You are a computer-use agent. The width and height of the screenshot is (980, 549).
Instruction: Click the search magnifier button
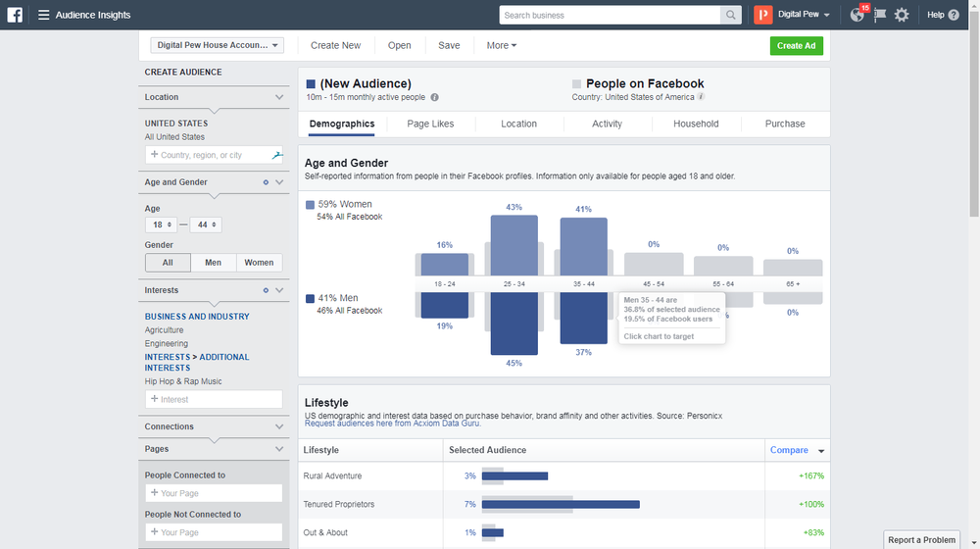point(731,15)
